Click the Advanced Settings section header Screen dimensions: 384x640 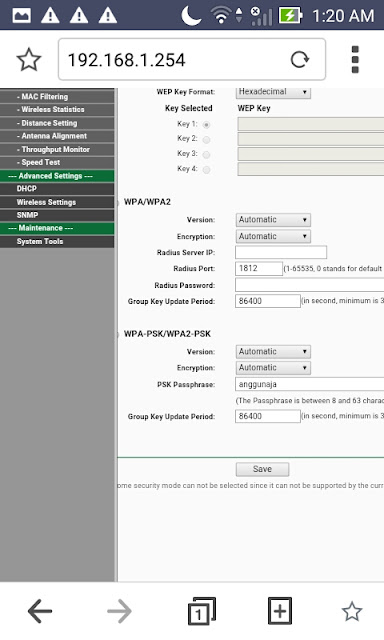57,176
